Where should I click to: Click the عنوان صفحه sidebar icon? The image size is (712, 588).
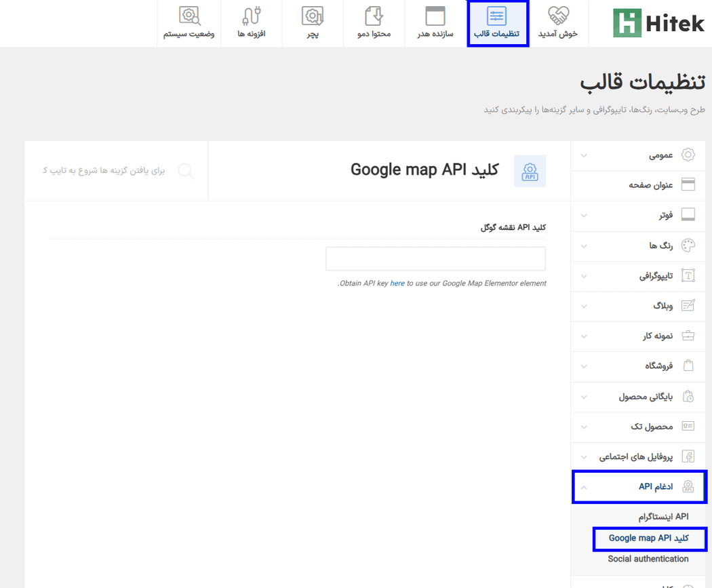pyautogui.click(x=688, y=184)
